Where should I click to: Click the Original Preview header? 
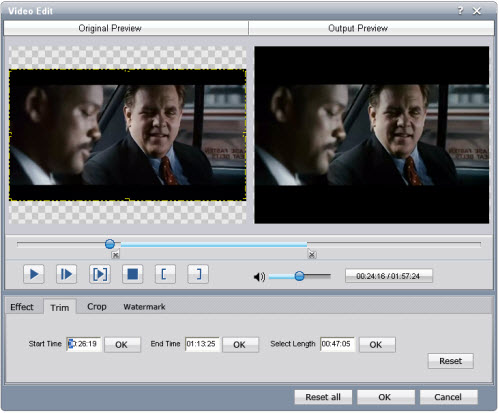[x=126, y=28]
